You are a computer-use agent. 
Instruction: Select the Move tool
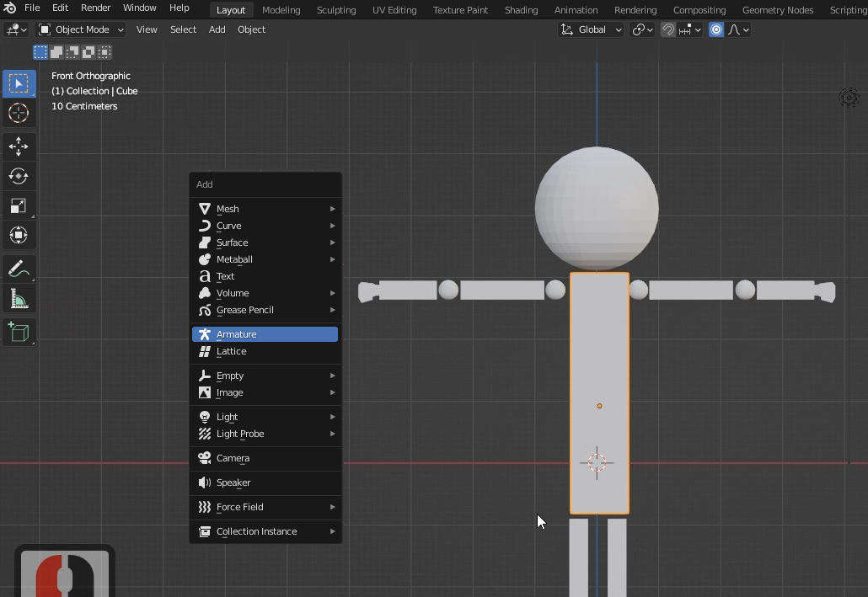(19, 147)
